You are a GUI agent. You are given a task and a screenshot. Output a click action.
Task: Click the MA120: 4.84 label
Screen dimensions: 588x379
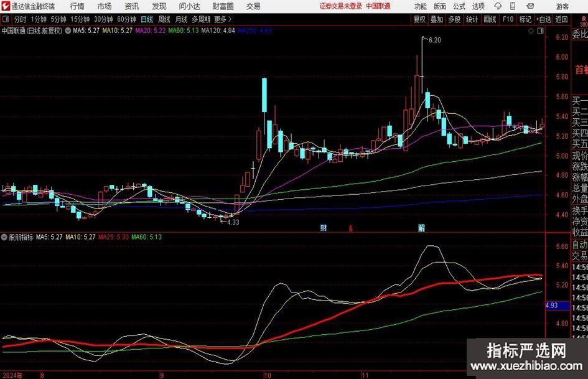pyautogui.click(x=218, y=30)
